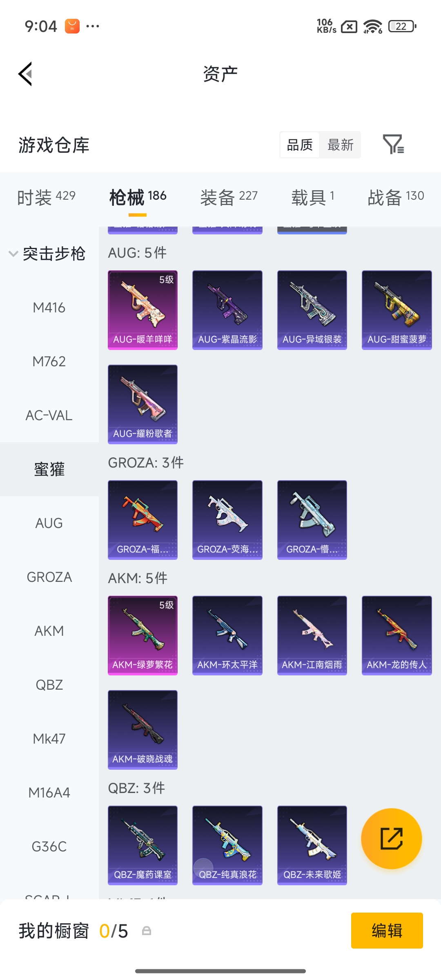
Task: Select the QBZ-未来歌姬 weapon skin
Action: [312, 845]
